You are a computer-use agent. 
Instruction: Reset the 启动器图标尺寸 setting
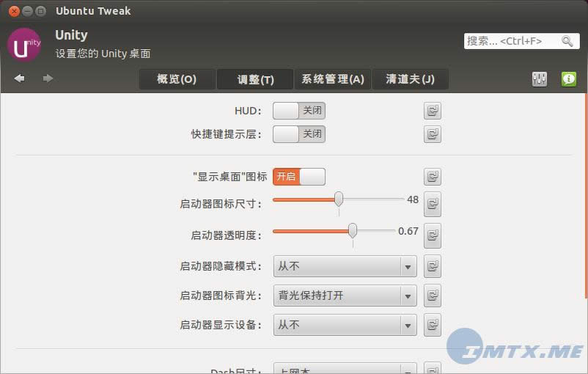(433, 204)
